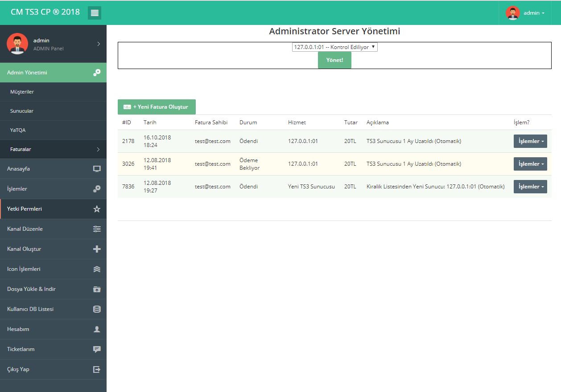Open admin user dropdown in top bar

point(525,13)
